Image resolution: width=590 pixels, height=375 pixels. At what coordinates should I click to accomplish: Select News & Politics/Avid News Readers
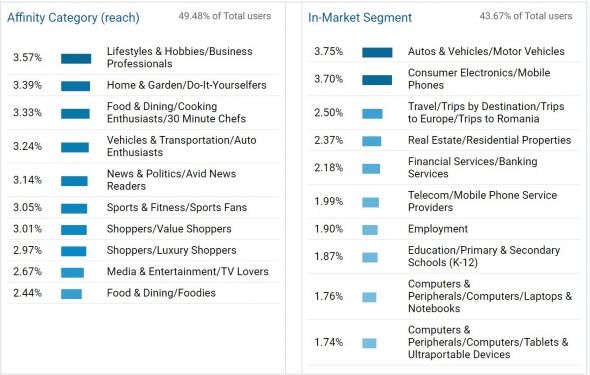(x=171, y=180)
